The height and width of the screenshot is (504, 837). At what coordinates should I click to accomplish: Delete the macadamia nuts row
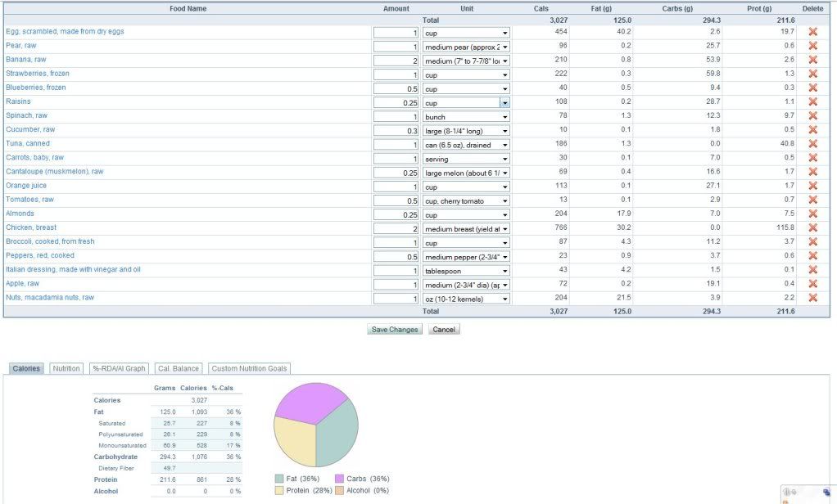(x=812, y=298)
